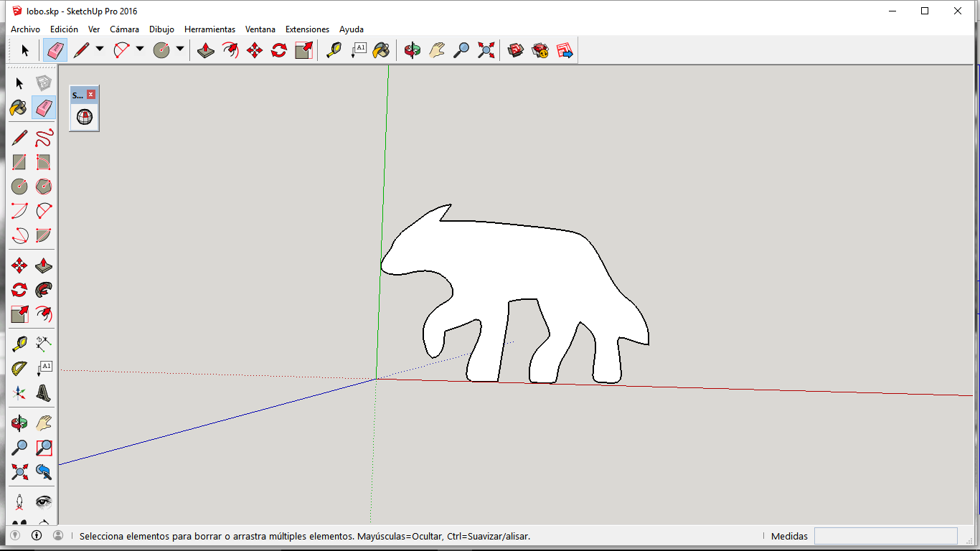This screenshot has width=980, height=551.
Task: Select Protractor tool in left toolbar
Action: click(x=19, y=368)
